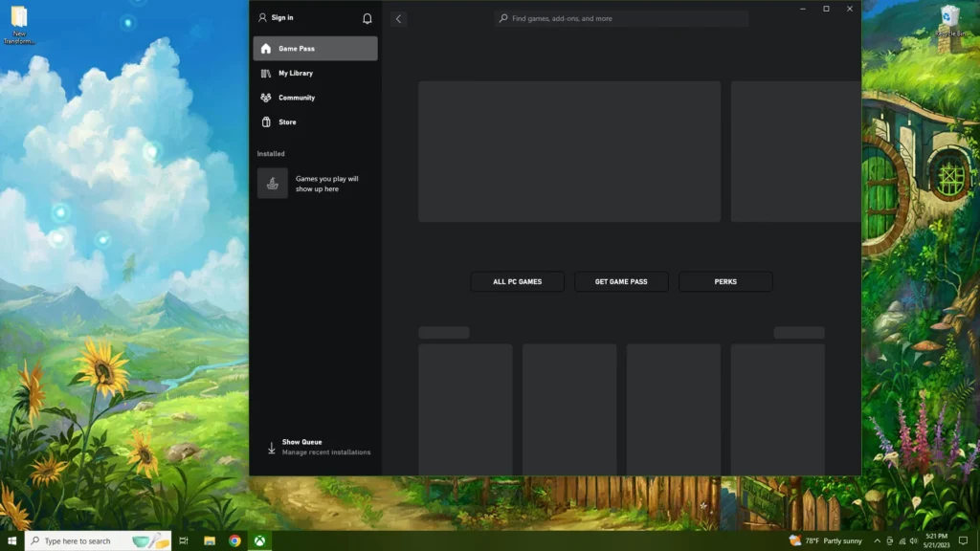
Task: Open the Game Pass section
Action: click(x=315, y=49)
